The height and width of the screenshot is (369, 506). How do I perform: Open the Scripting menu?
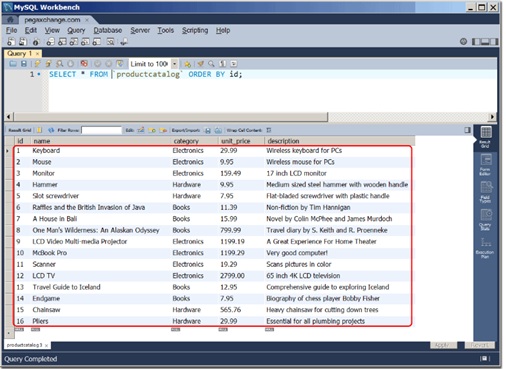coord(195,30)
